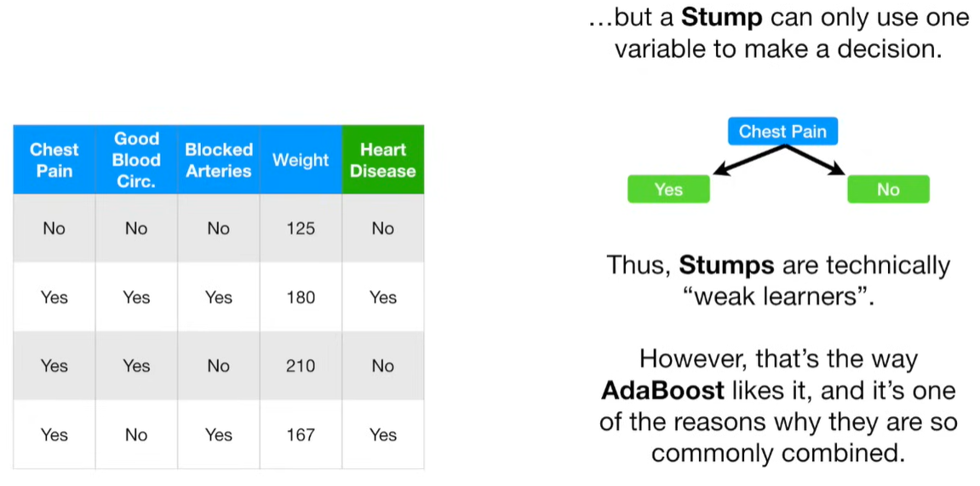Viewport: 980px width, 486px height.
Task: Click the blue Chest Pain stump node
Action: 782,131
